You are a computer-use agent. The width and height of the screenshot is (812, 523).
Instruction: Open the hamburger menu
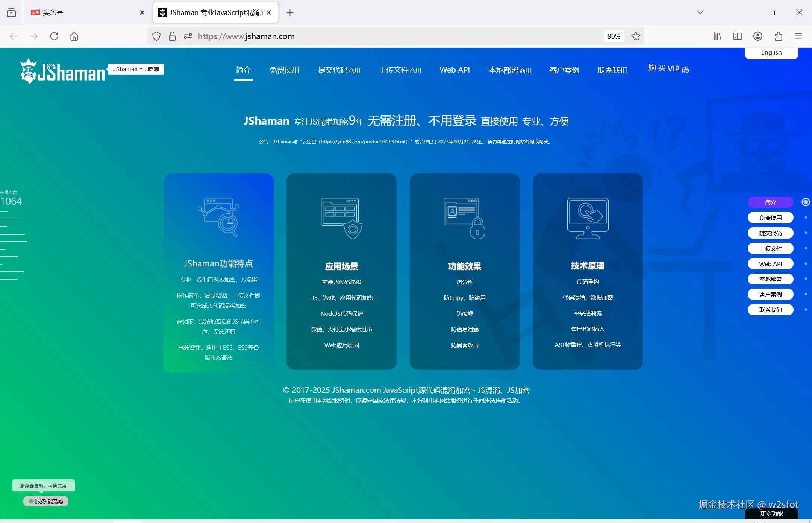[798, 36]
